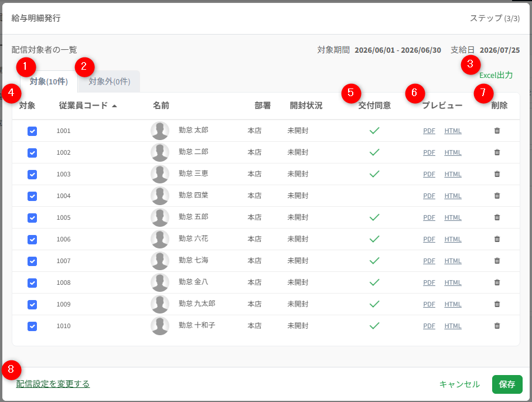Viewport: 532px width, 402px height.
Task: Open PDF preview for employee 1001
Action: click(429, 131)
